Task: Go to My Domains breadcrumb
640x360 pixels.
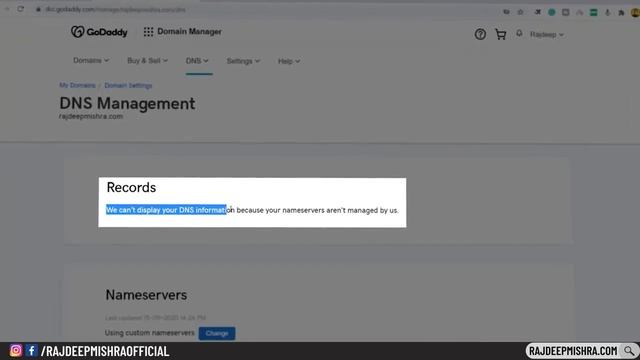Action: (77, 85)
